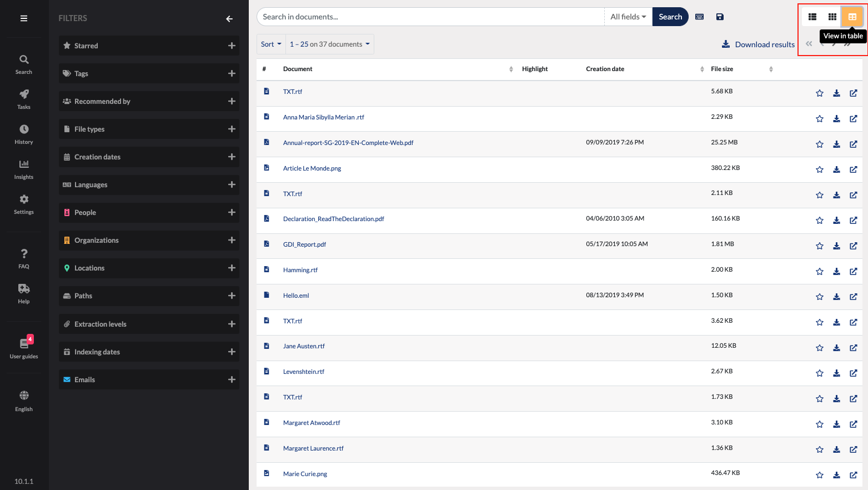
Task: Download Article Le Monde.png
Action: click(x=836, y=170)
